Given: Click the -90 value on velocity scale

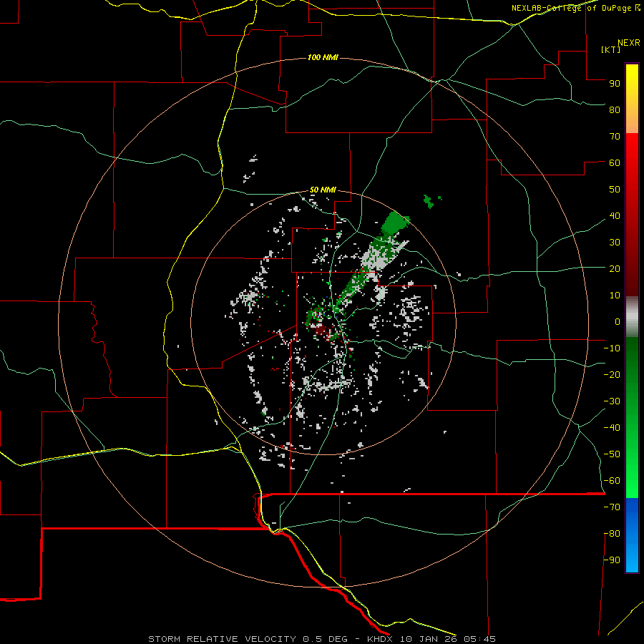Looking at the screenshot, I should coord(612,560).
